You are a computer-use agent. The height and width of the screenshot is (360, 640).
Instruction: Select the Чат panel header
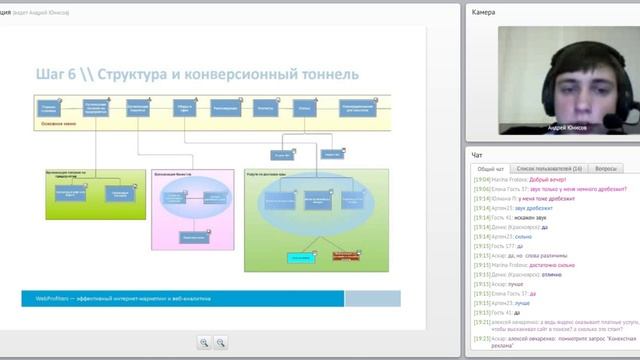tap(477, 155)
